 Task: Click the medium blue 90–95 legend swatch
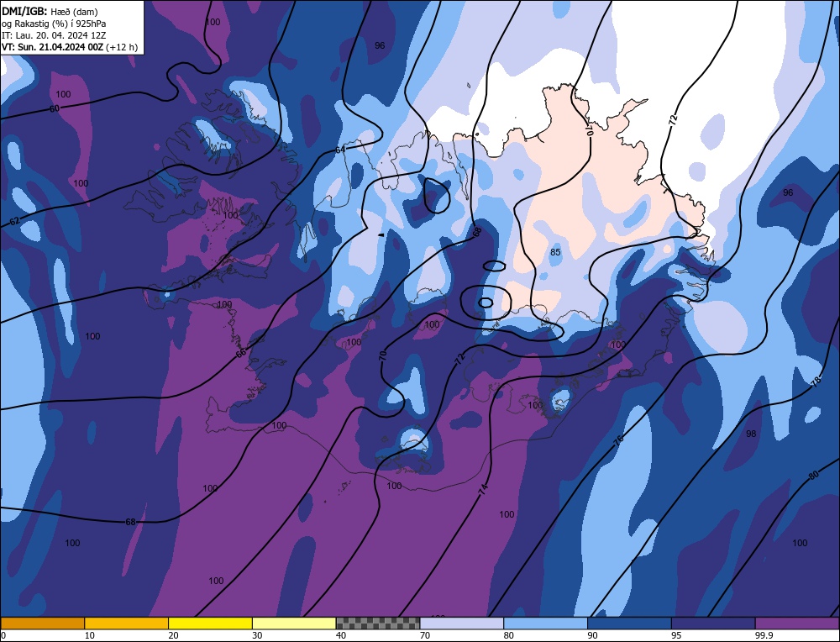click(629, 624)
